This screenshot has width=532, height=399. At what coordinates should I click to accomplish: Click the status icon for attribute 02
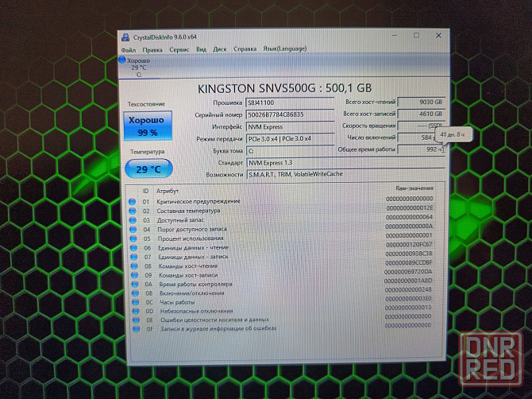[133, 211]
